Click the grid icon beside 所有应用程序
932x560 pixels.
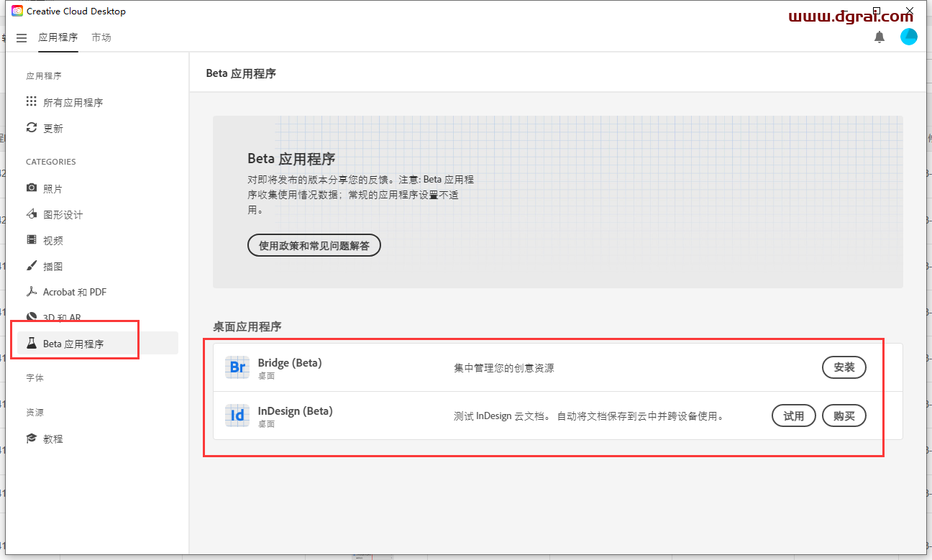coord(31,101)
